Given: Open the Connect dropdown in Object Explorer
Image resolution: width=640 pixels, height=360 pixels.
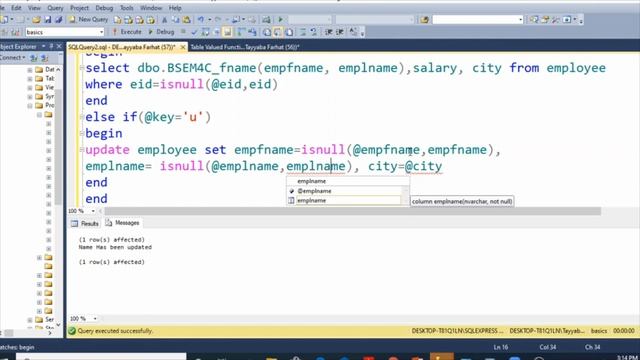Looking at the screenshot, I should click(x=13, y=58).
